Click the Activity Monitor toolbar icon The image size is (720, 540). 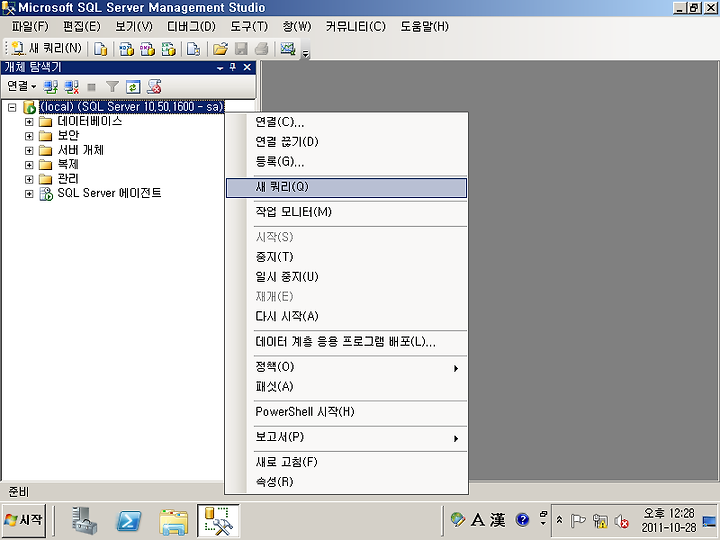(x=288, y=49)
